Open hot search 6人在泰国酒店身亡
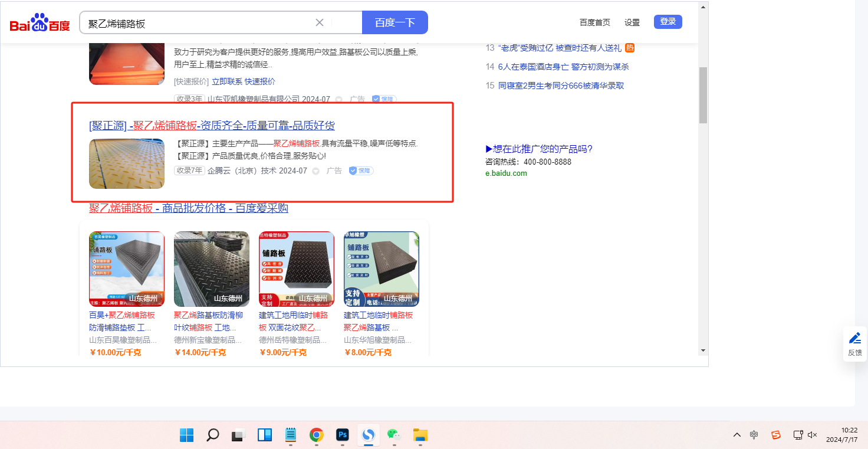 564,67
